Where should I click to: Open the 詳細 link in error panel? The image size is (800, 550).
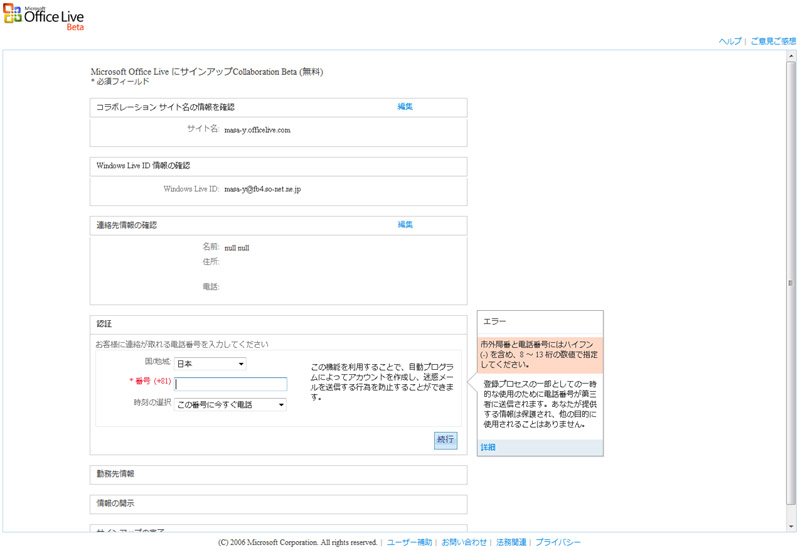488,447
